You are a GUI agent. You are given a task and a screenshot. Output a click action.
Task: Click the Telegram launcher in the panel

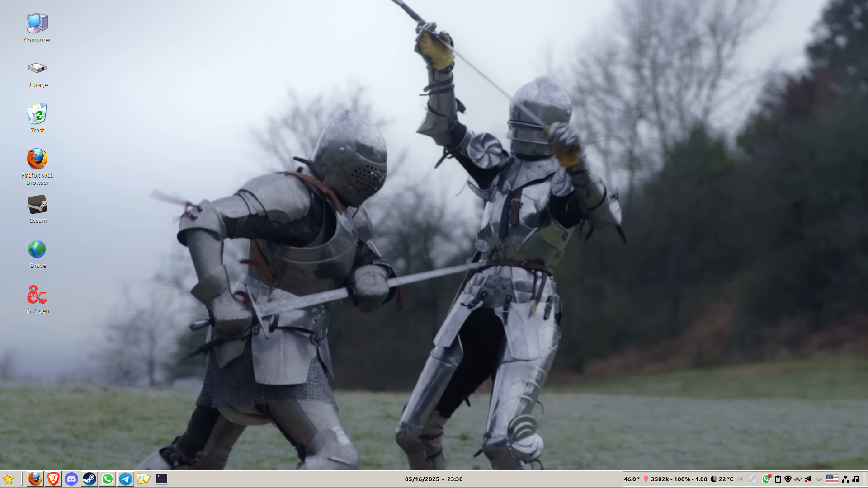click(126, 479)
